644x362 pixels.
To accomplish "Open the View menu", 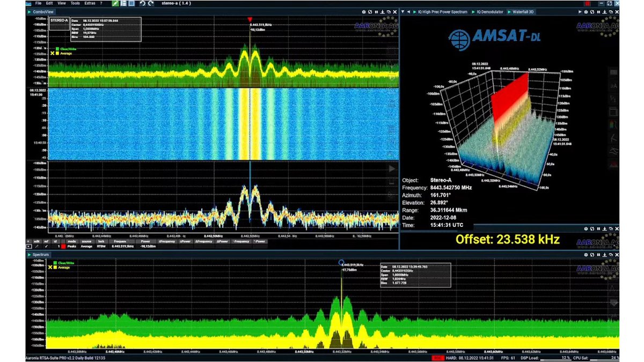I will 61,3.
